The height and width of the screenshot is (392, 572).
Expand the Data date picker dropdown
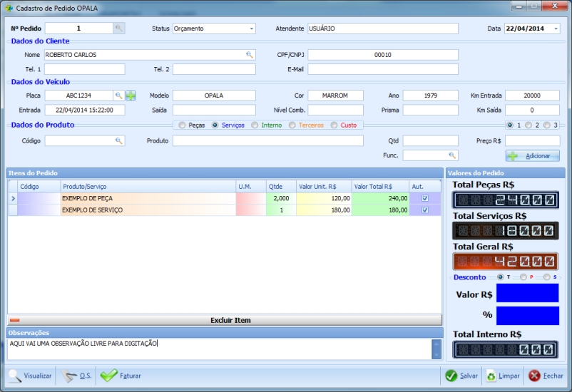pos(556,29)
